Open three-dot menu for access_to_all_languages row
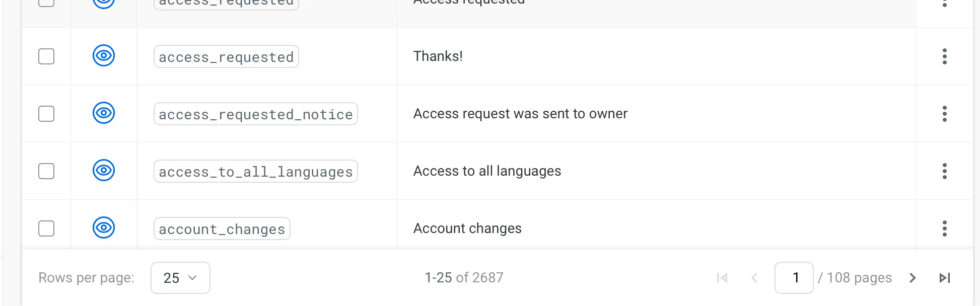 tap(944, 171)
